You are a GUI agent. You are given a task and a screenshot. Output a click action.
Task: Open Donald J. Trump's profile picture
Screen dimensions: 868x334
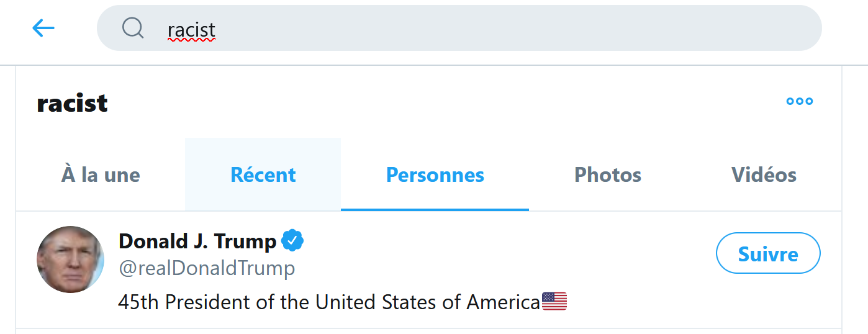[70, 260]
